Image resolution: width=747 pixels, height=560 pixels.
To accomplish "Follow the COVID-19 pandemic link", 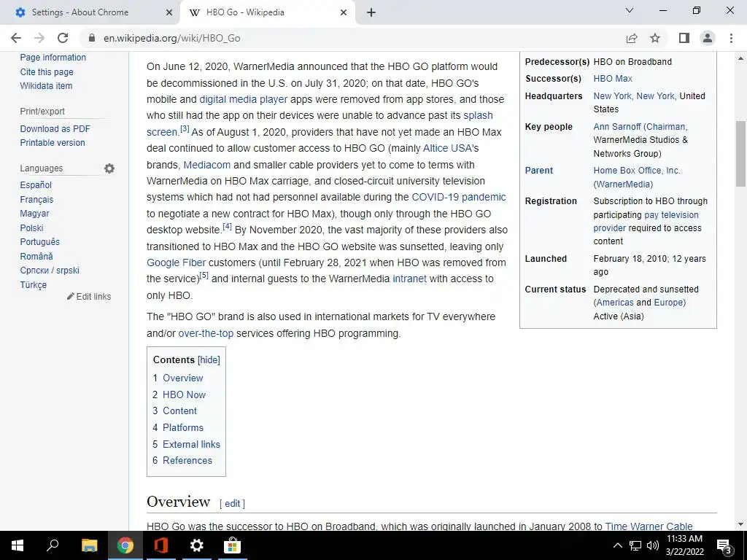I will (458, 197).
